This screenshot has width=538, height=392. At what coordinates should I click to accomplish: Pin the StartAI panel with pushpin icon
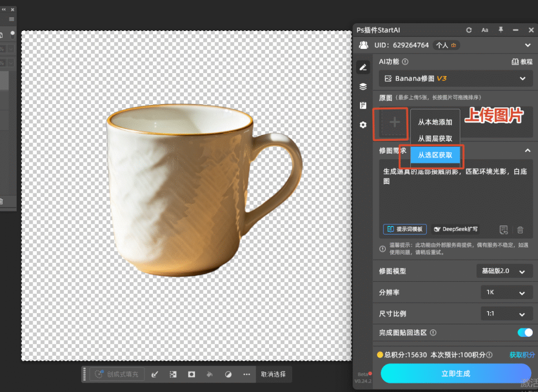tap(501, 30)
